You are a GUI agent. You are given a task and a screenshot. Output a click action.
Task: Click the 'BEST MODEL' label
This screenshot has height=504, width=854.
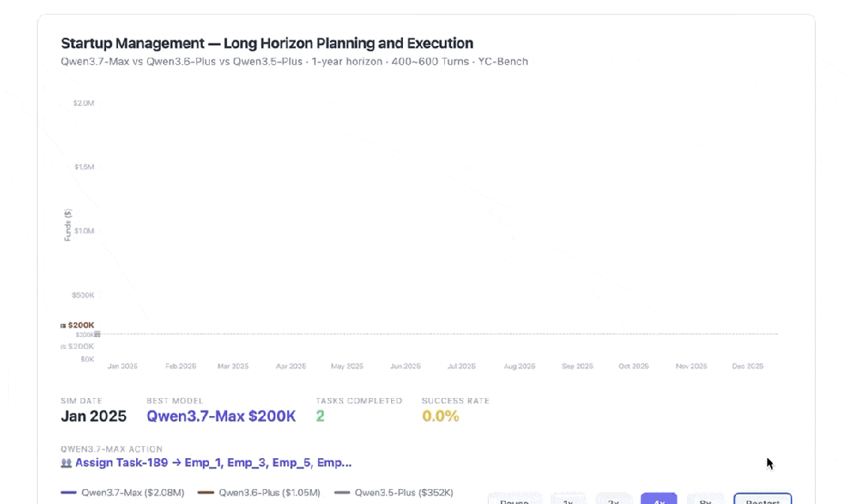tap(174, 400)
